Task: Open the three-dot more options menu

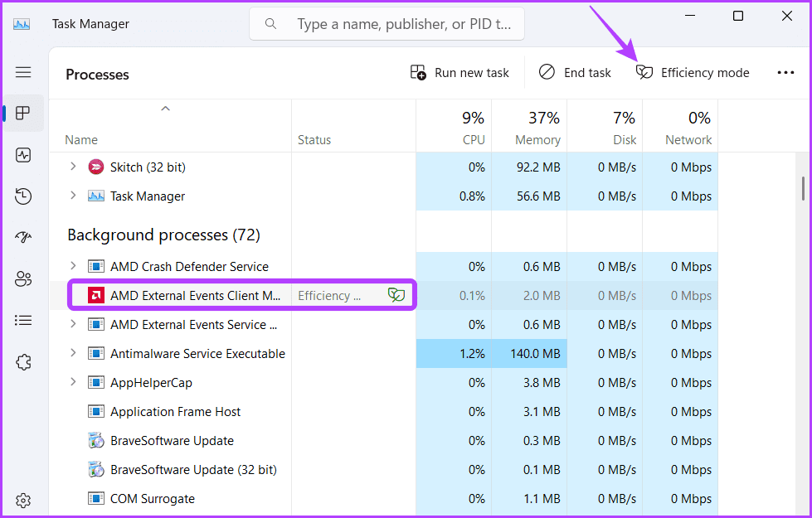Action: (x=785, y=72)
